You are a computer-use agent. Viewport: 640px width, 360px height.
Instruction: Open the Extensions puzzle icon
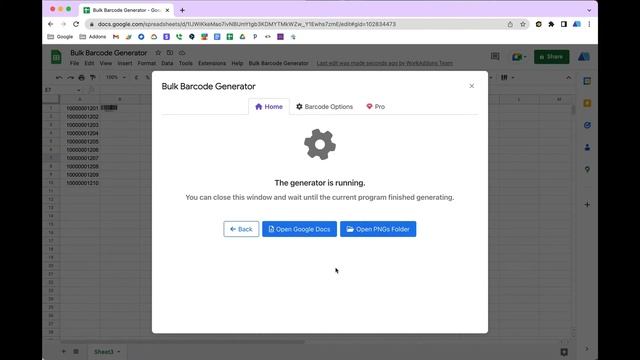coord(551,24)
